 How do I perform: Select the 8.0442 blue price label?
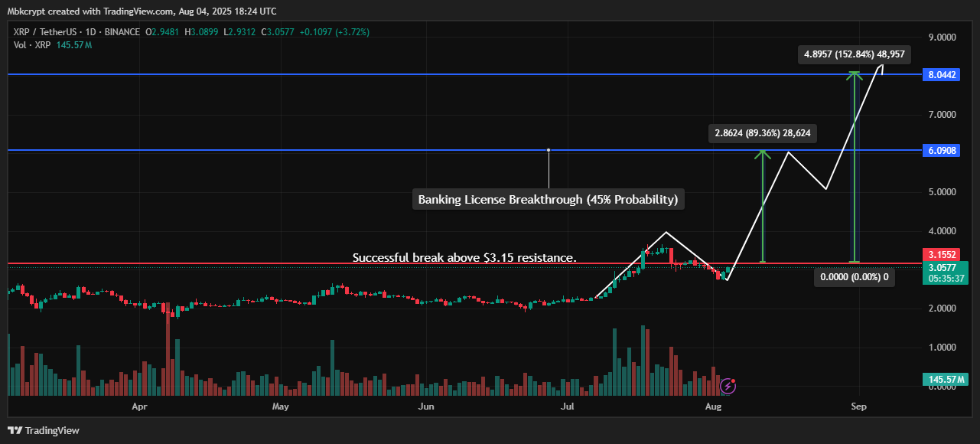click(x=944, y=75)
